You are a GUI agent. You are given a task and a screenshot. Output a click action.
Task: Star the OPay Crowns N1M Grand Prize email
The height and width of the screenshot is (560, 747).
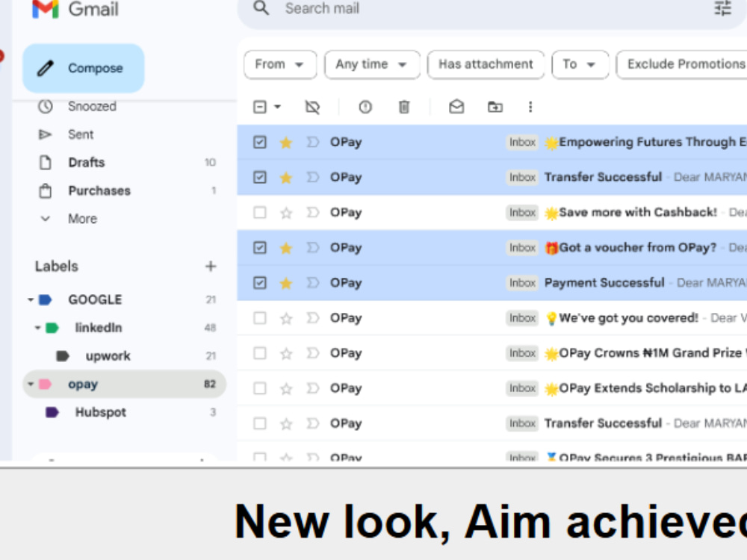pos(286,353)
